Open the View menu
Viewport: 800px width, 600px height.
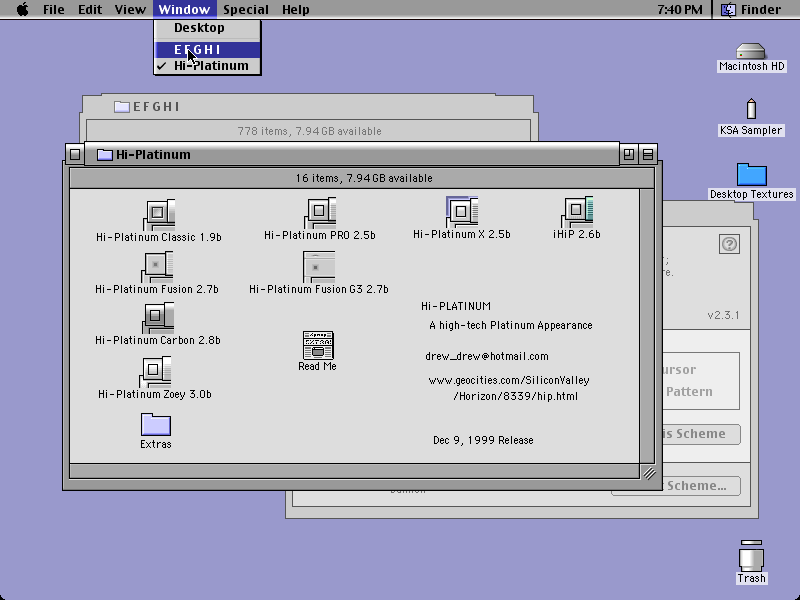tap(130, 9)
